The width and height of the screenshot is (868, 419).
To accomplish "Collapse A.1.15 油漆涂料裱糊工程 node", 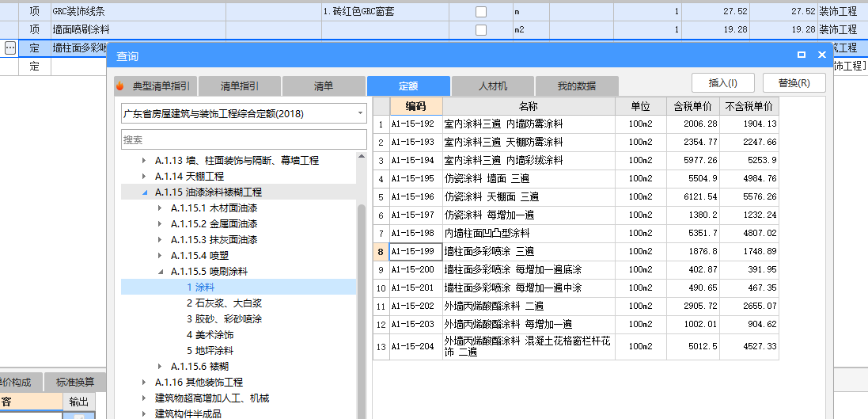I will (145, 192).
